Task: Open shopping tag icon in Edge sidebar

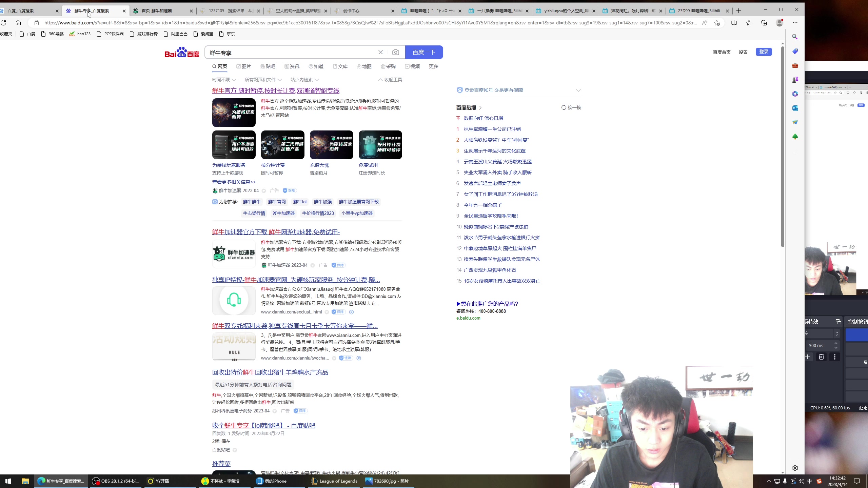Action: point(795,51)
